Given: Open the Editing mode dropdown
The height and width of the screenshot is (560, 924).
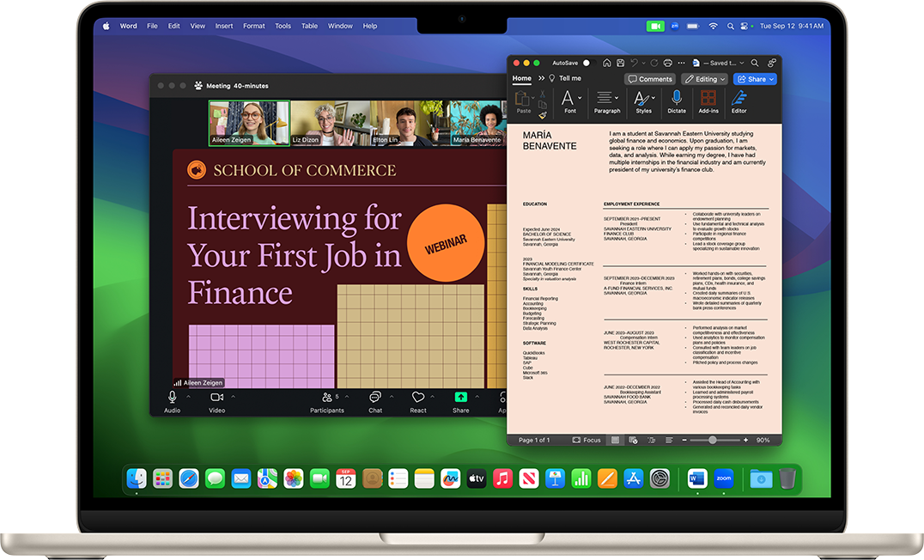Looking at the screenshot, I should click(705, 79).
